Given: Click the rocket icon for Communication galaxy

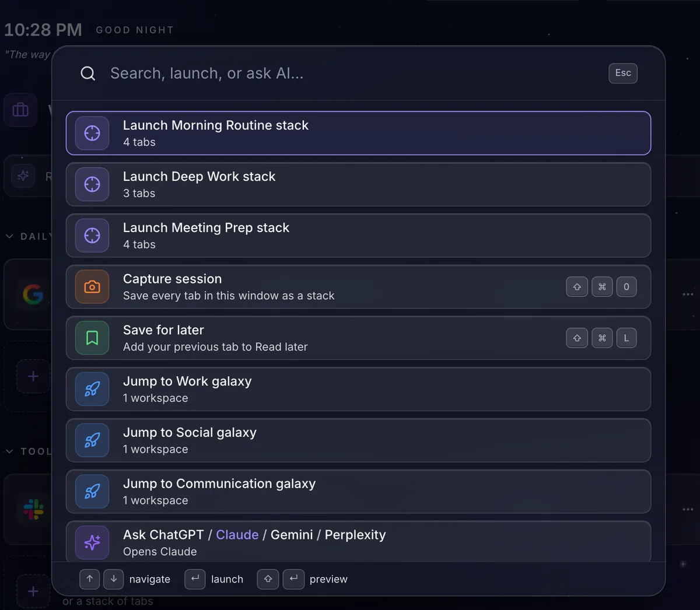Looking at the screenshot, I should [92, 492].
